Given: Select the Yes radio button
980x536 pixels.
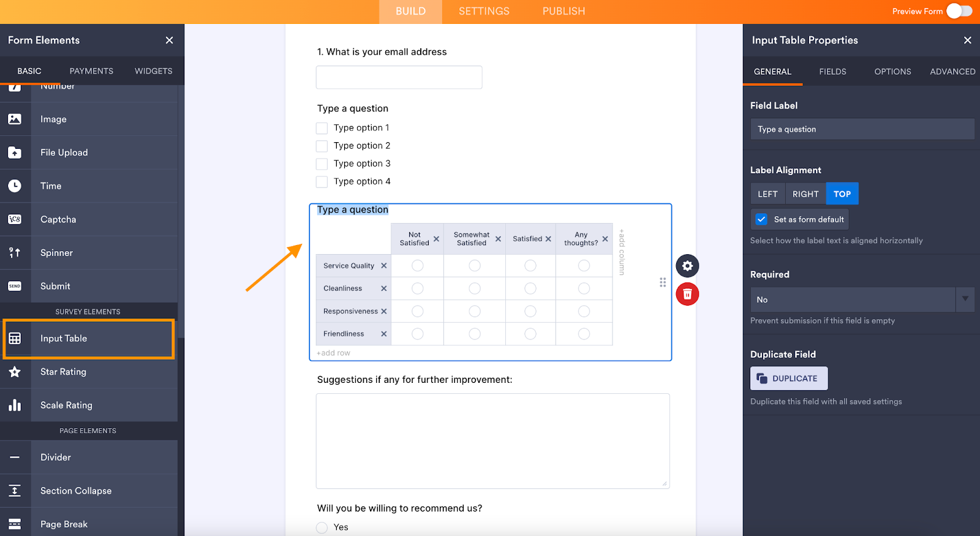Looking at the screenshot, I should tap(322, 527).
